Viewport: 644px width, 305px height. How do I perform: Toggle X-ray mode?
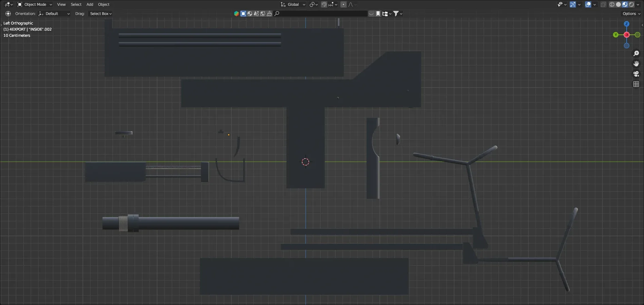tap(603, 4)
